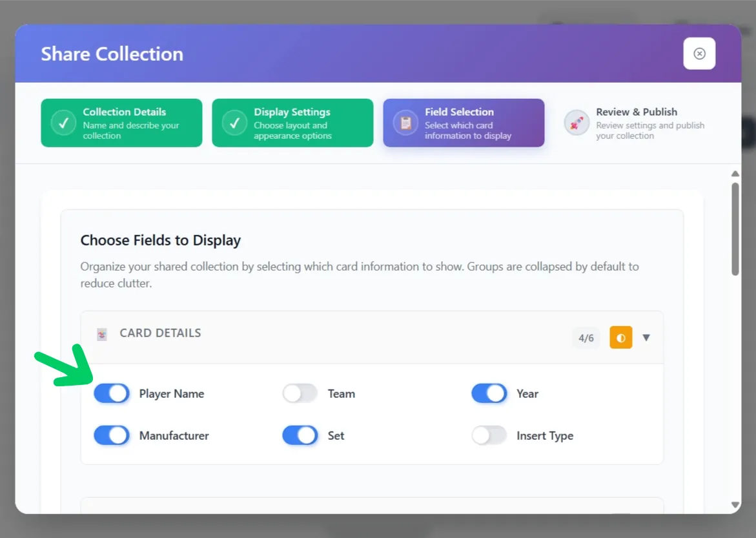Click the checkmark icon on Display Settings step
Image resolution: width=756 pixels, height=538 pixels.
pyautogui.click(x=234, y=123)
